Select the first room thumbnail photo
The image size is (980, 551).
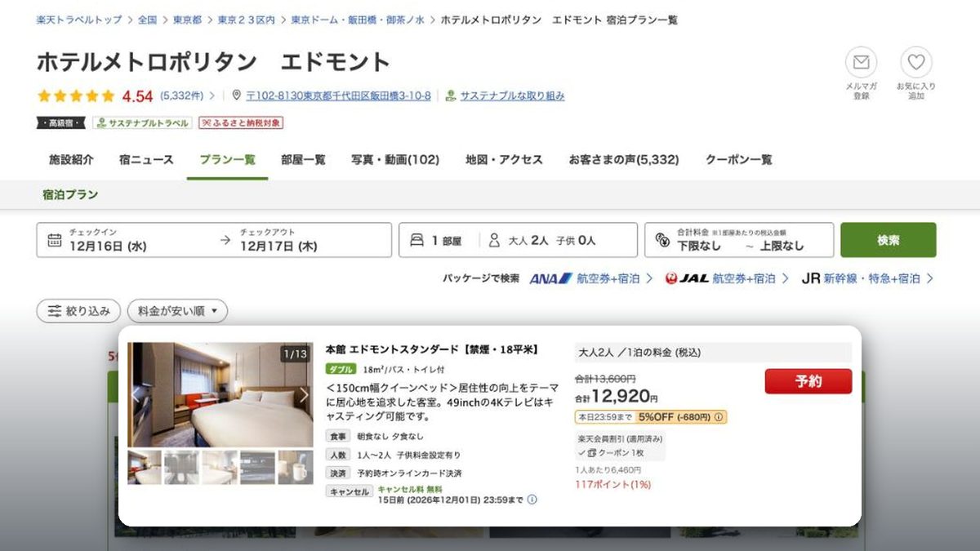145,468
